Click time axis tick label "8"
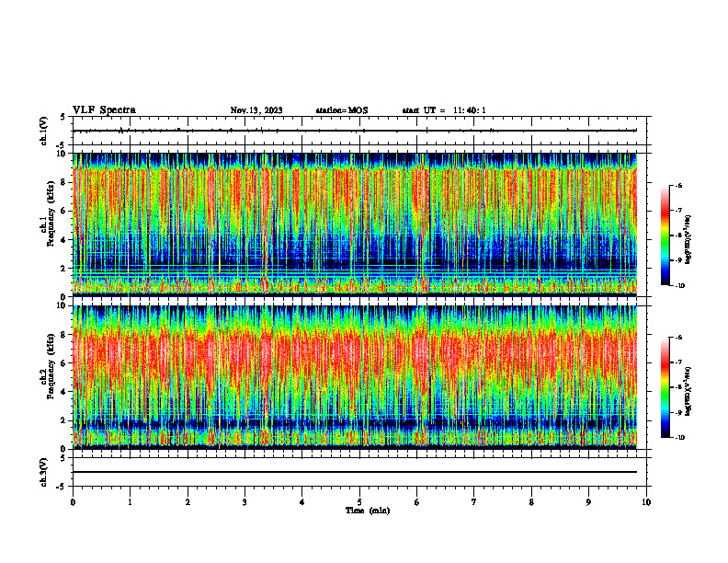Image resolution: width=728 pixels, height=563 pixels. (531, 502)
